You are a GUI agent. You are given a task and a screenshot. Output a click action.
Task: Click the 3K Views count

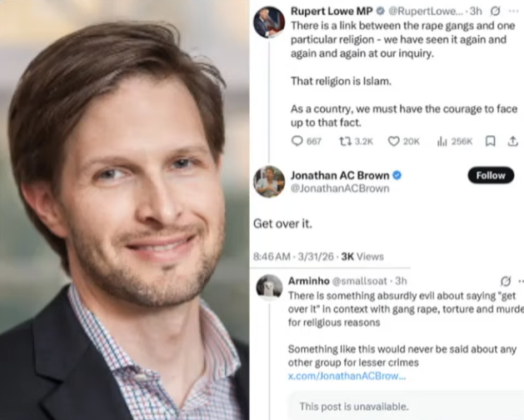(362, 257)
